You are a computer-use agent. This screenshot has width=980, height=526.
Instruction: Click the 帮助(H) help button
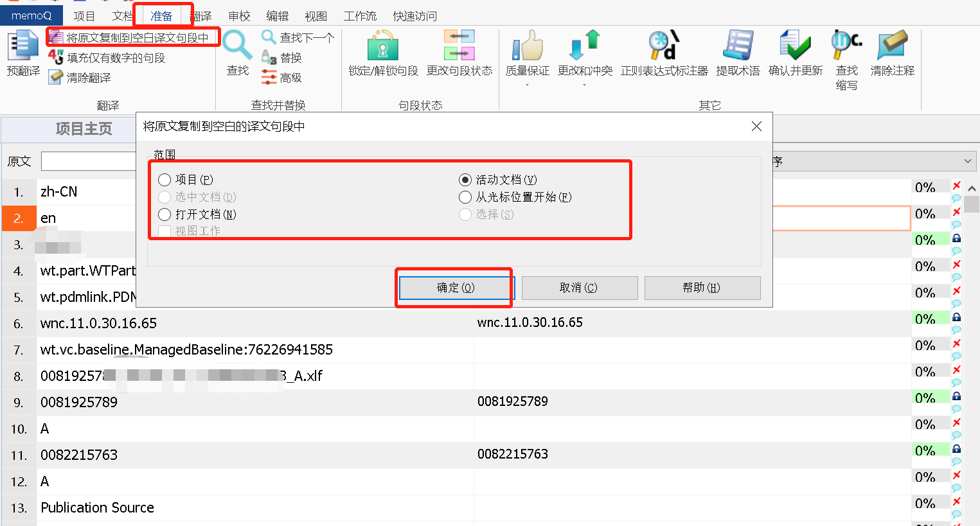point(702,288)
